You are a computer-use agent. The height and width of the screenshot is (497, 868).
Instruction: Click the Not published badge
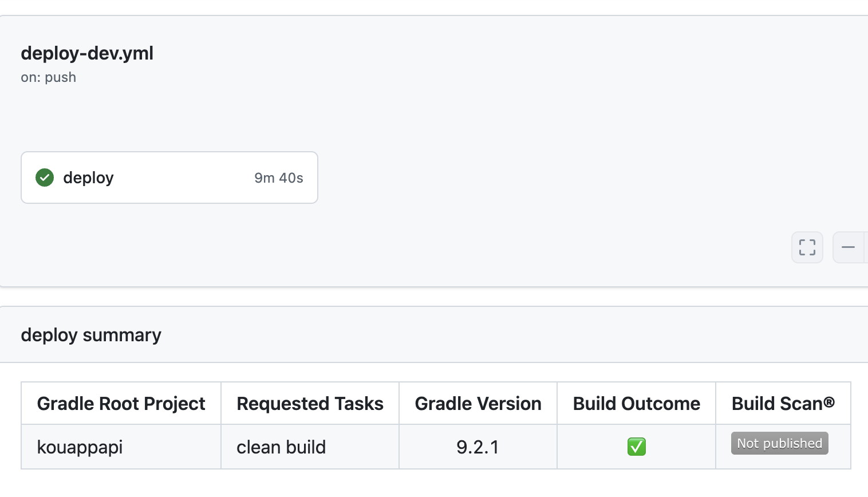[x=779, y=443]
